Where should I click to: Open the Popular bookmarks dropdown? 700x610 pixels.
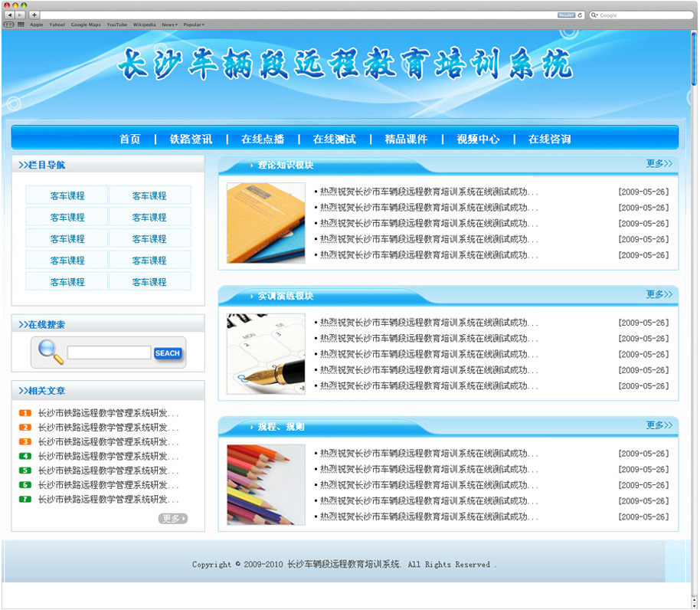coord(193,25)
